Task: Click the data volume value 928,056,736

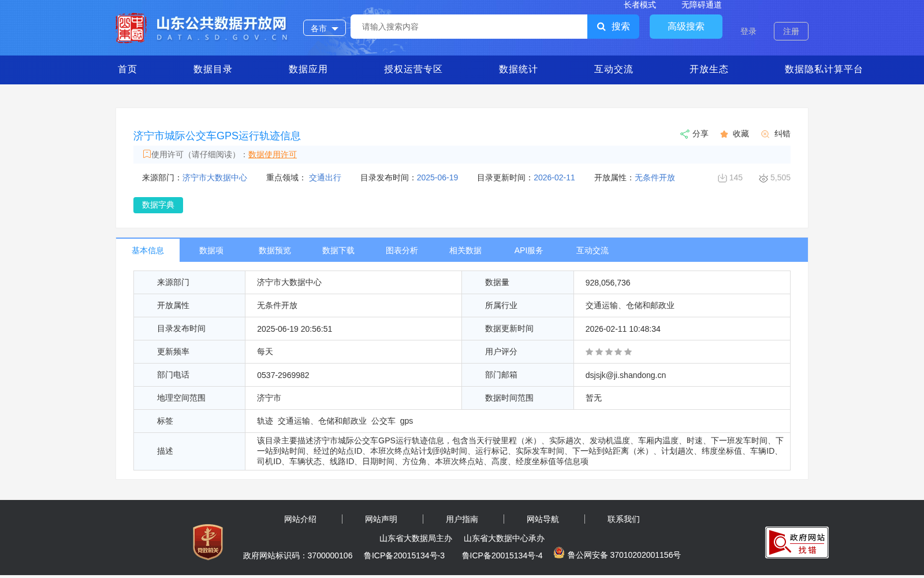Action: [x=608, y=283]
